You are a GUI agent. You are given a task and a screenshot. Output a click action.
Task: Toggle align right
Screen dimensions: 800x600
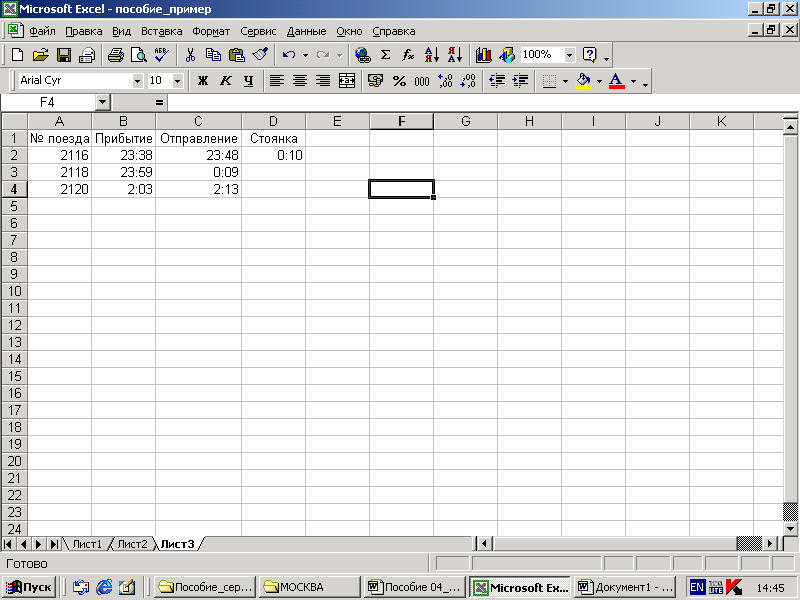[323, 81]
